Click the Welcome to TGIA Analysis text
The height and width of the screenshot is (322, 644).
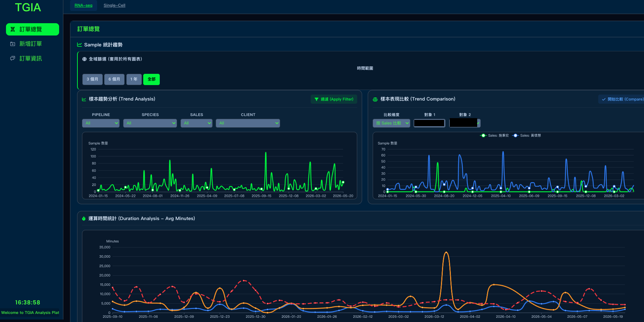(x=30, y=313)
